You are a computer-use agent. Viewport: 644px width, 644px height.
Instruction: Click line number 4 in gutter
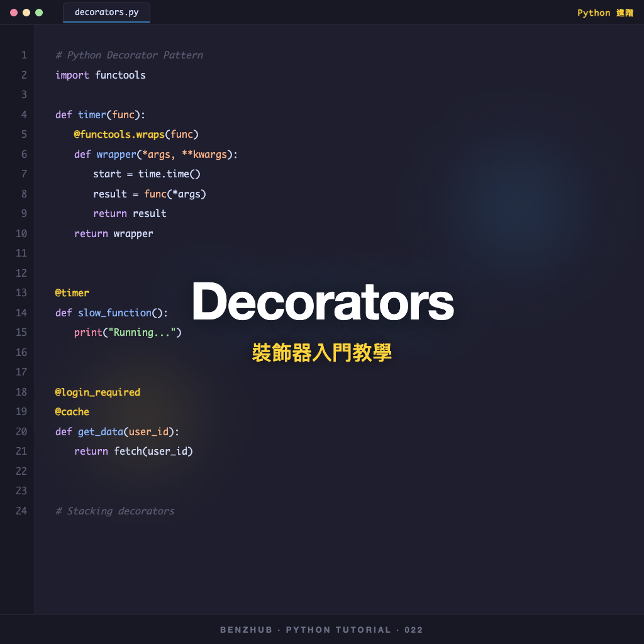(24, 114)
